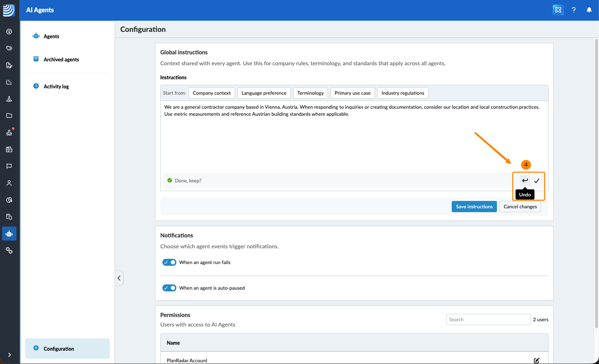Click the Configuration page heading
Screen dimensions: 599x364
click(143, 29)
